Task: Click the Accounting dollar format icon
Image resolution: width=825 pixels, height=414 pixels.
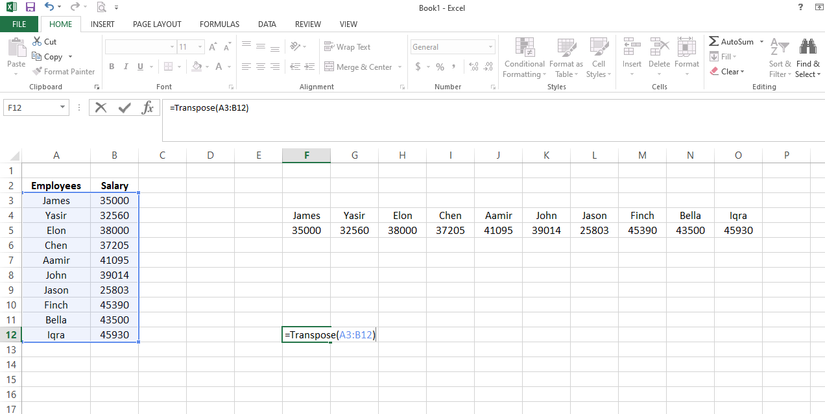Action: click(x=418, y=67)
